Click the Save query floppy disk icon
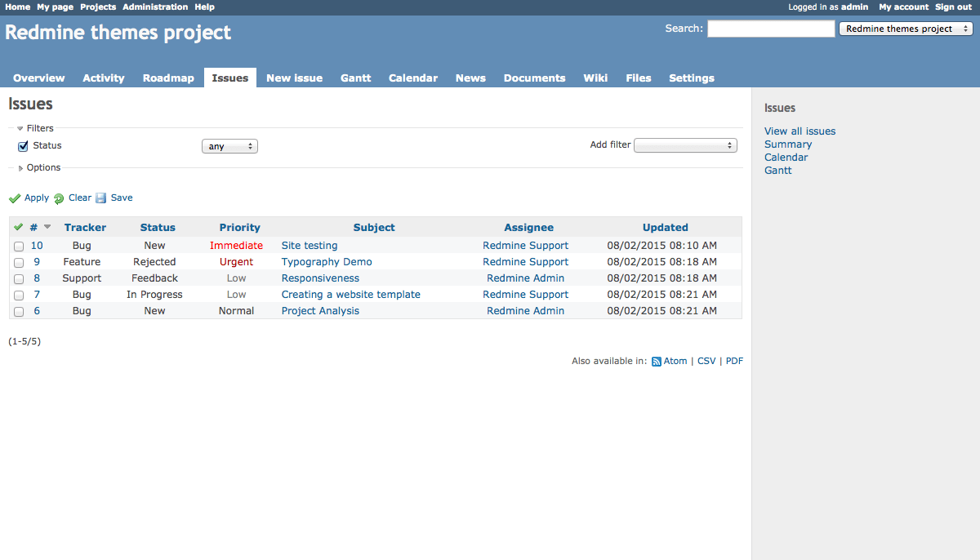Image resolution: width=980 pixels, height=560 pixels. (x=101, y=198)
